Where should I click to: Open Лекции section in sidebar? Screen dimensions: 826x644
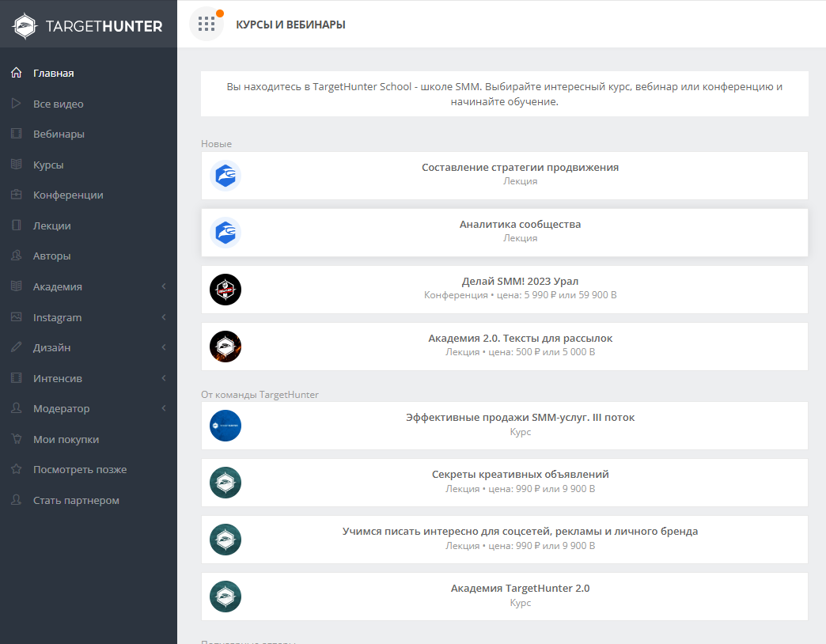click(x=52, y=225)
